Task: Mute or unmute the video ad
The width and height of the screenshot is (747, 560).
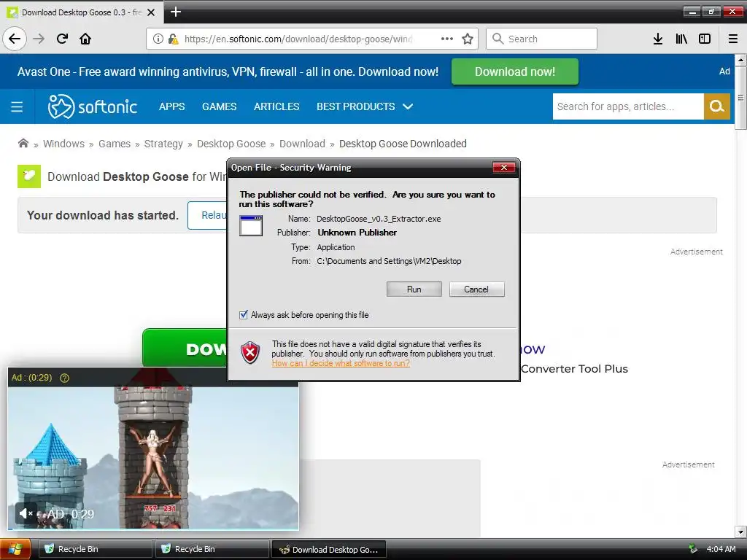Action: click(x=26, y=514)
